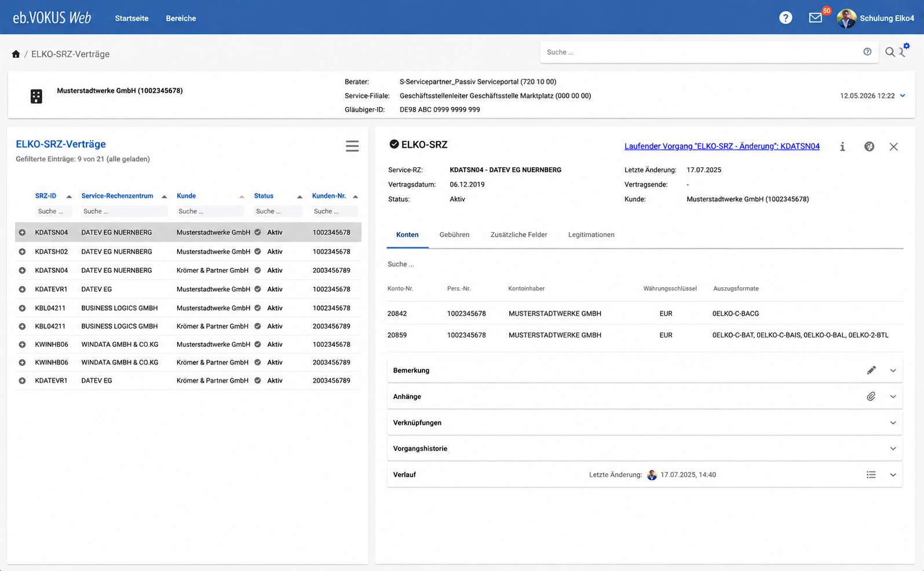
Task: Switch to the Gebühren tab
Action: pyautogui.click(x=454, y=235)
